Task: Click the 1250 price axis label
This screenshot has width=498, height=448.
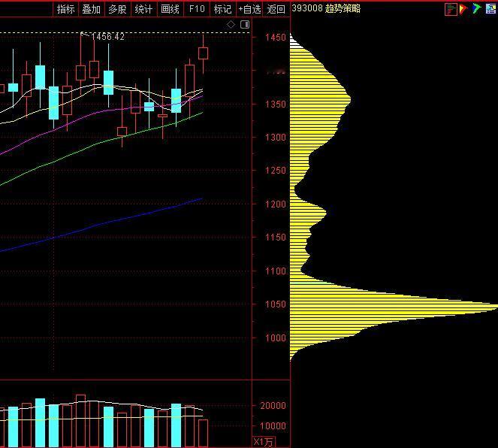Action: click(x=276, y=171)
